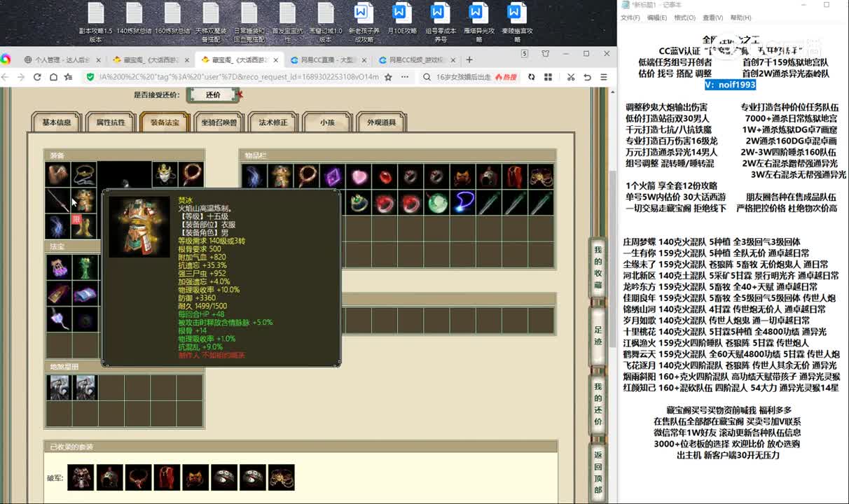Viewport: 849px width, 504px height.
Task: Open Notepad's 编辑(E) menu
Action: (657, 17)
